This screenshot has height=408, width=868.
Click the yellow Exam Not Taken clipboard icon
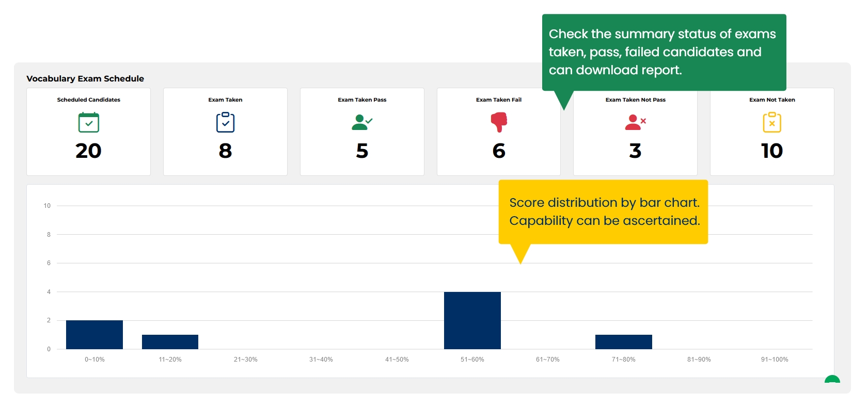(x=772, y=122)
